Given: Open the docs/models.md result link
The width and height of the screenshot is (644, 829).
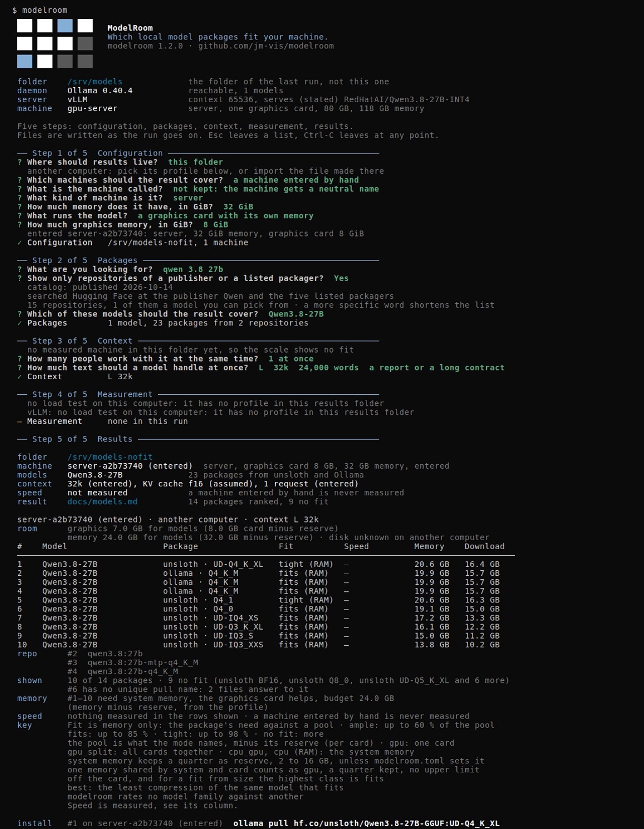Looking at the screenshot, I should click(102, 501).
